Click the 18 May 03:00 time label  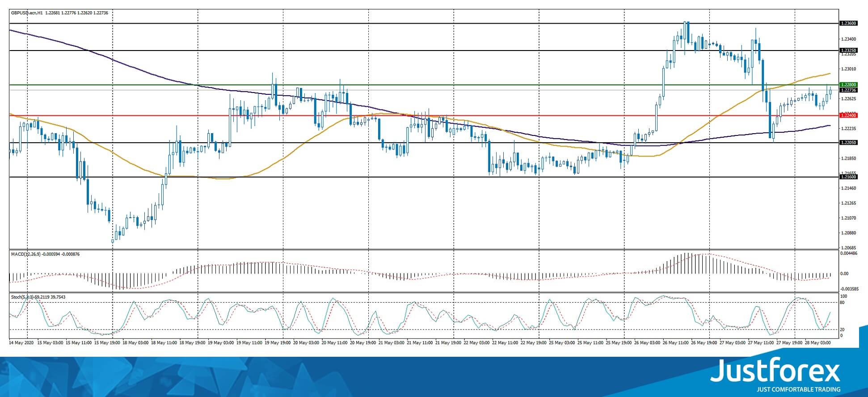tap(135, 342)
